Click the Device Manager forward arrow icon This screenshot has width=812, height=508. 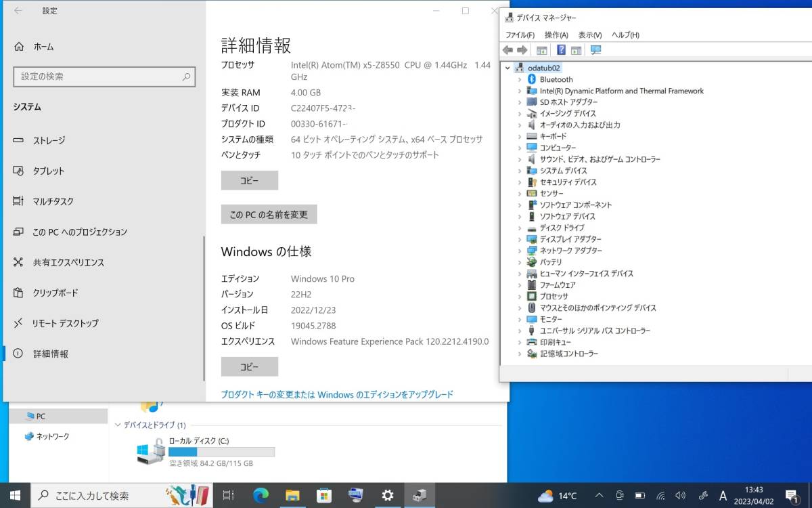click(522, 50)
